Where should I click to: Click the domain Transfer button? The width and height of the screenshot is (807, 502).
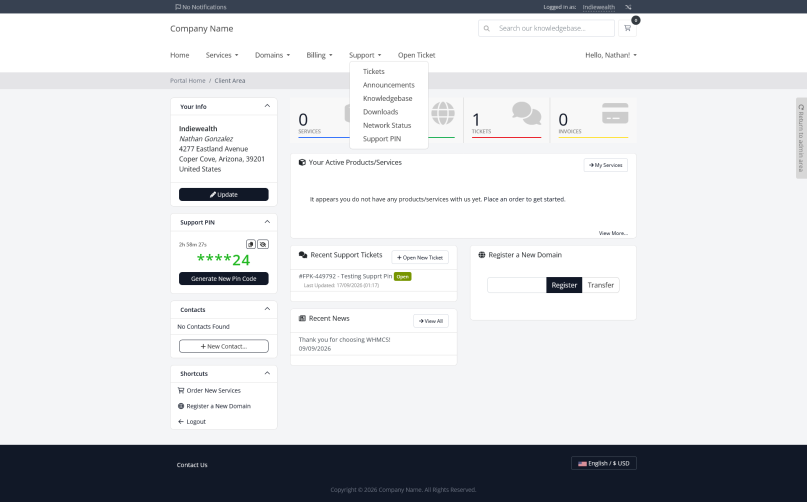coord(601,285)
